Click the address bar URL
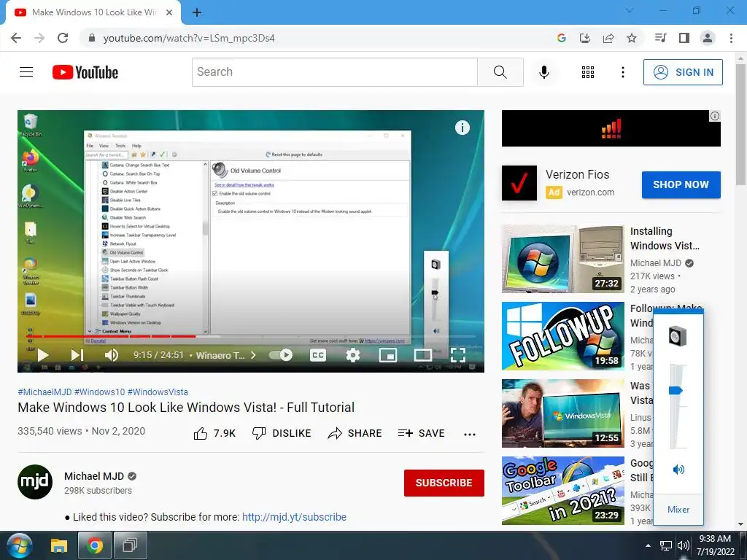This screenshot has width=747, height=560. click(x=189, y=38)
